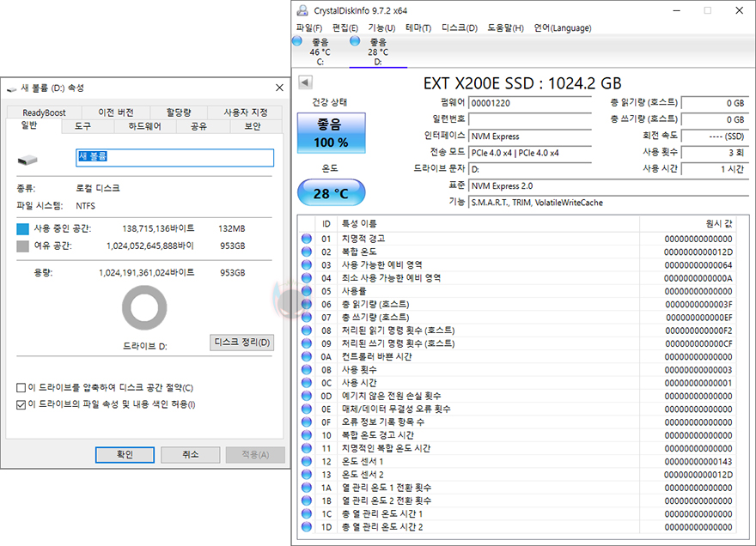Image resolution: width=756 pixels, height=546 pixels.
Task: Toggle file content indexing checkbox
Action: pyautogui.click(x=21, y=404)
